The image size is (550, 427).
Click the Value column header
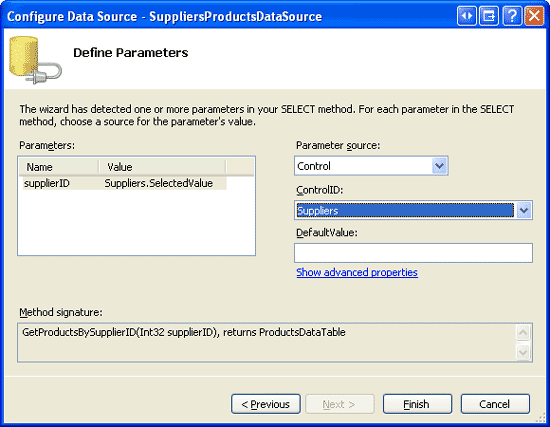[162, 167]
